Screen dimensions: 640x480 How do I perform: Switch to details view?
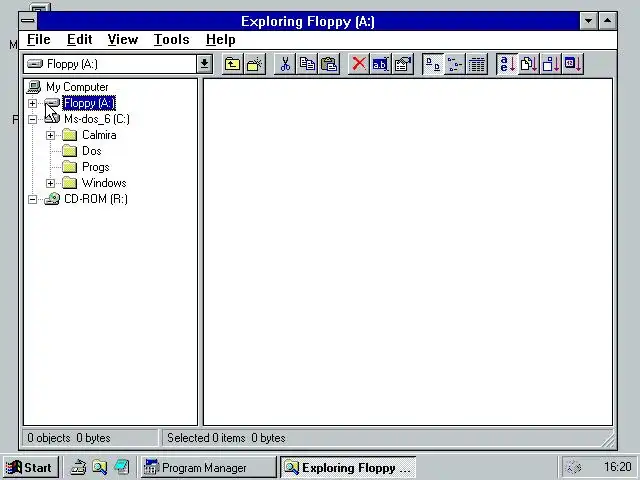(x=476, y=64)
